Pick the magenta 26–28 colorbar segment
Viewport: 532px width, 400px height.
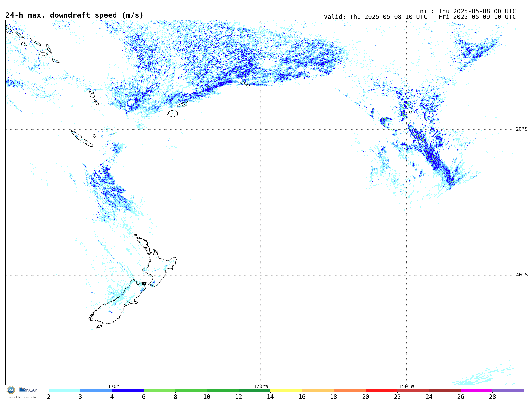click(476, 391)
